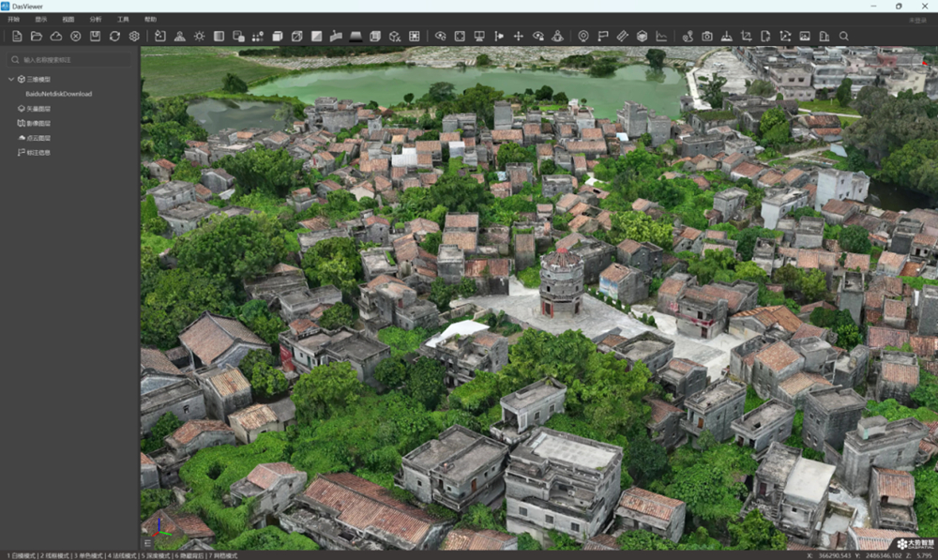Click the ruler measurement icon

[x=622, y=37]
